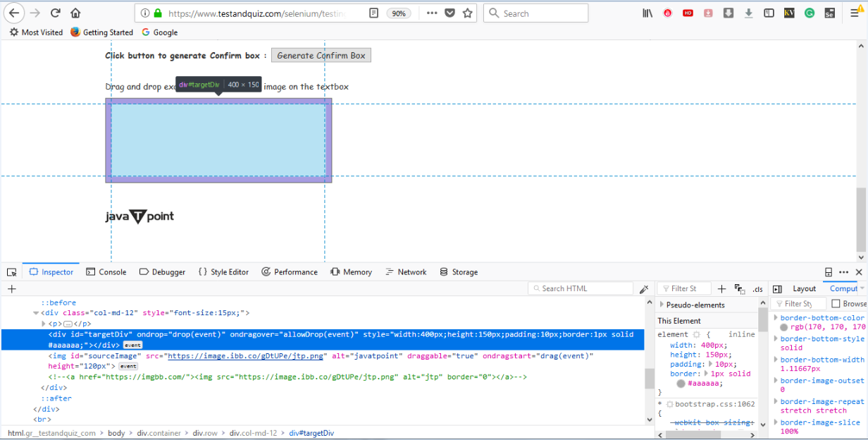The width and height of the screenshot is (868, 440).
Task: Collapse the div.col-md-12 node in Inspector
Action: 36,312
